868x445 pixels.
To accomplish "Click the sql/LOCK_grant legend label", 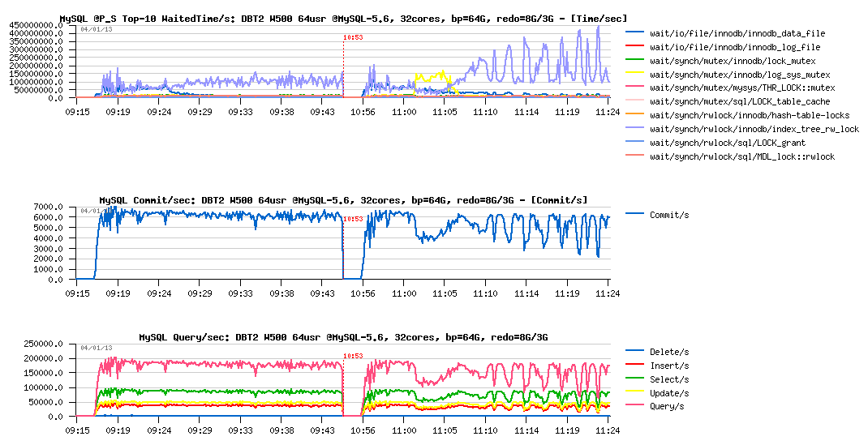I will tap(728, 143).
